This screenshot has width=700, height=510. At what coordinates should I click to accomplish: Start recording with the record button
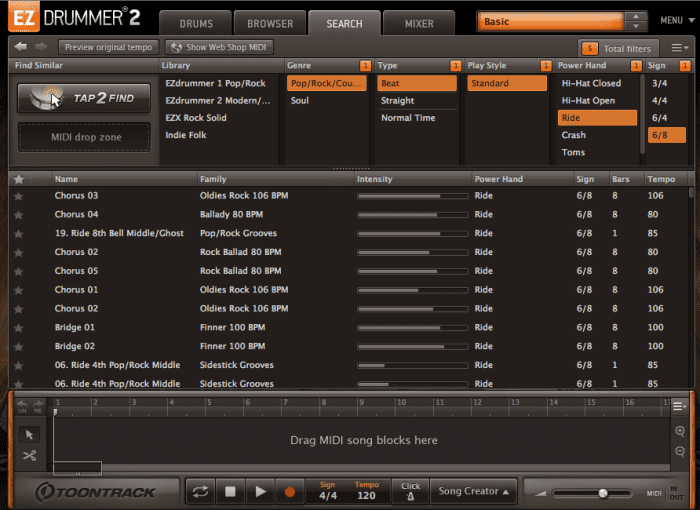[290, 492]
